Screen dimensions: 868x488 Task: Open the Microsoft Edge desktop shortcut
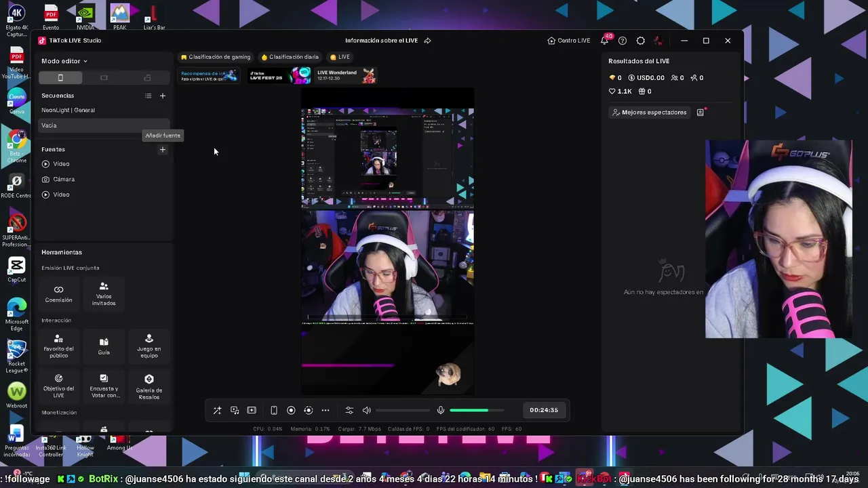[x=17, y=314]
